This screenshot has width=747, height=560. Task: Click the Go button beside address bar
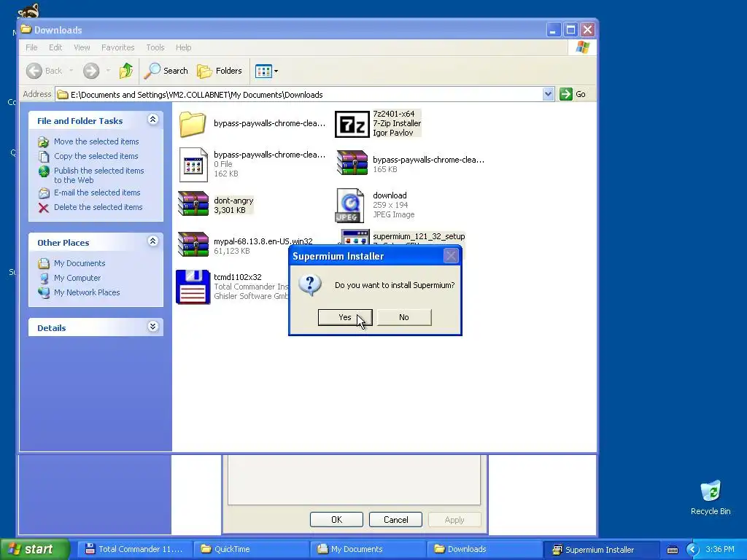(573, 94)
